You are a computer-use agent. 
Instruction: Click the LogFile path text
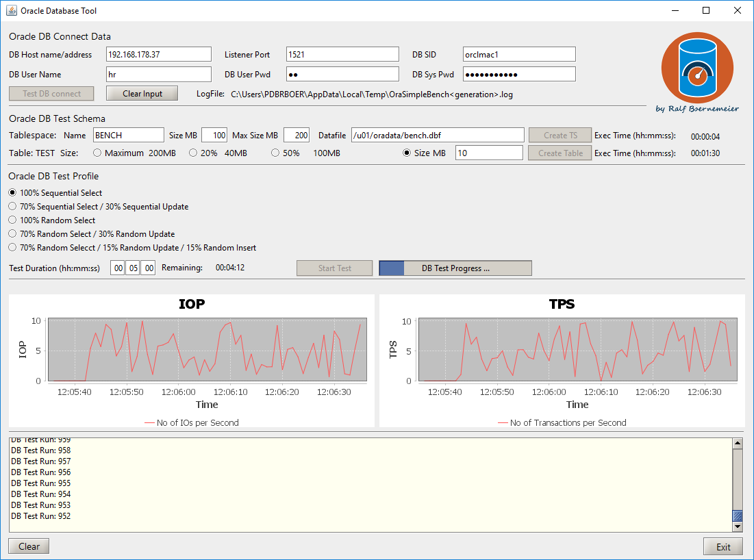pos(372,94)
